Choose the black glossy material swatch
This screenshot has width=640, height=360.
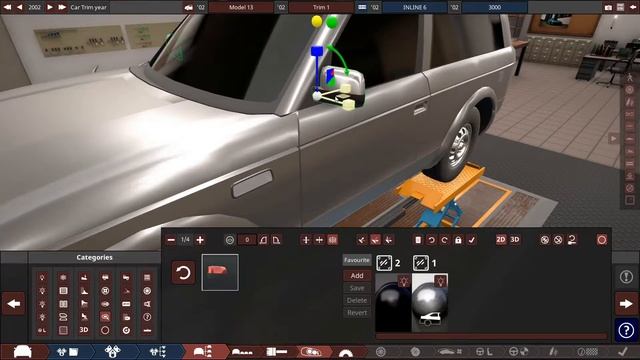pos(393,302)
